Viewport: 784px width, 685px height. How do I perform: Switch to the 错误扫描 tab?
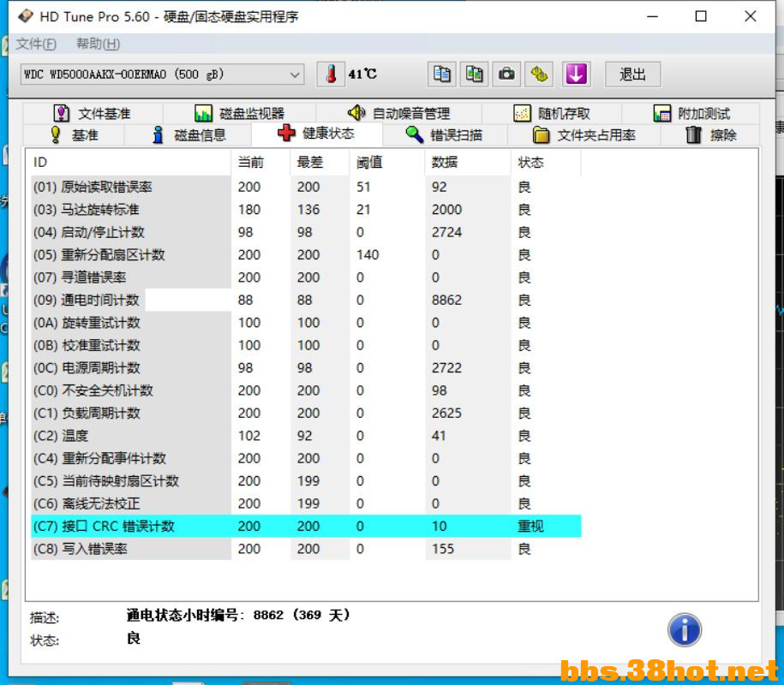pyautogui.click(x=445, y=135)
